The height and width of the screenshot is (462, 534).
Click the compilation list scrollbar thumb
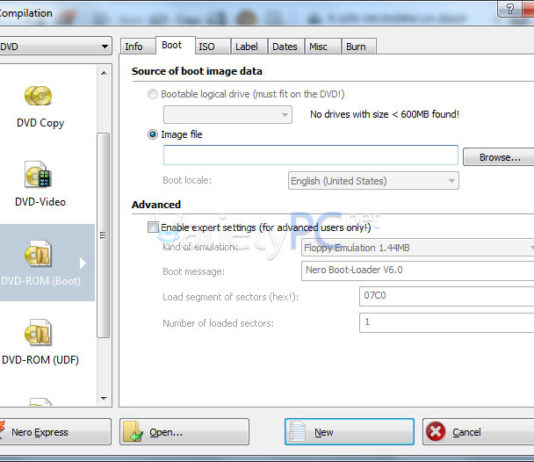[x=103, y=235]
